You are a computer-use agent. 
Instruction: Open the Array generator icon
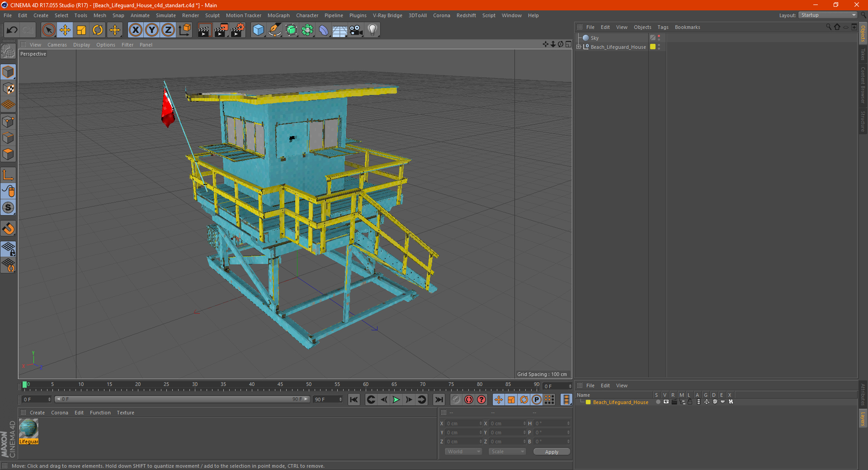pyautogui.click(x=307, y=30)
